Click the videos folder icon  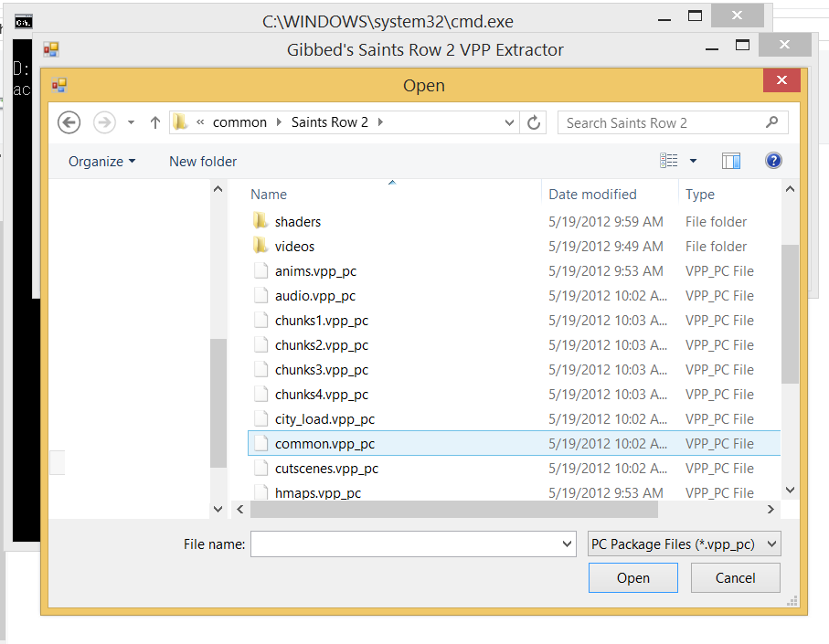(260, 246)
